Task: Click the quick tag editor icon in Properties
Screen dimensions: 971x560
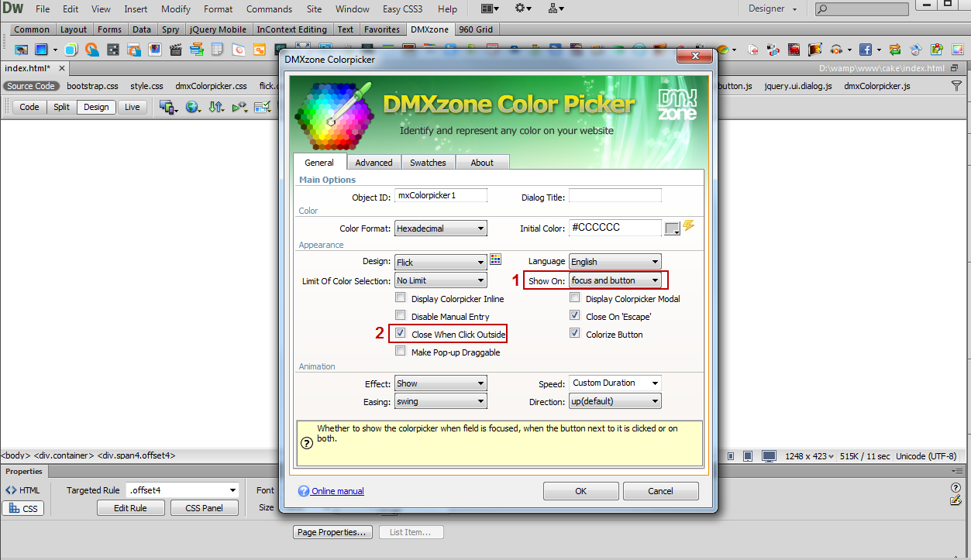Action: pyautogui.click(x=956, y=500)
